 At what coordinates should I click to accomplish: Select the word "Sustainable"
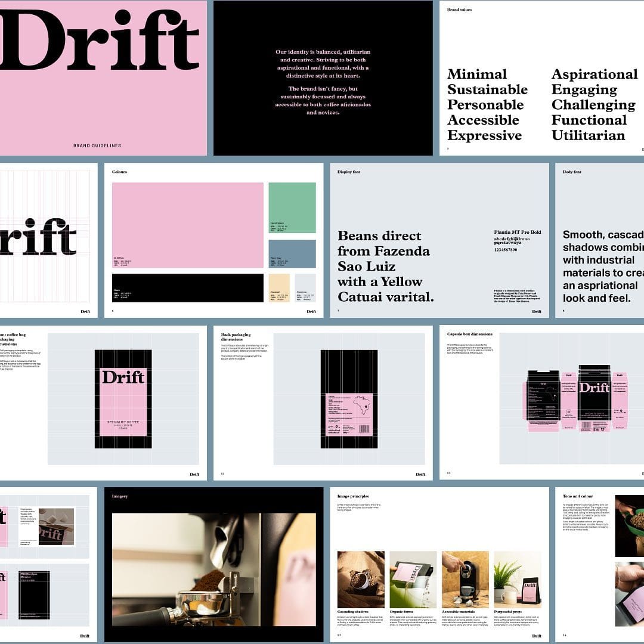click(x=487, y=89)
